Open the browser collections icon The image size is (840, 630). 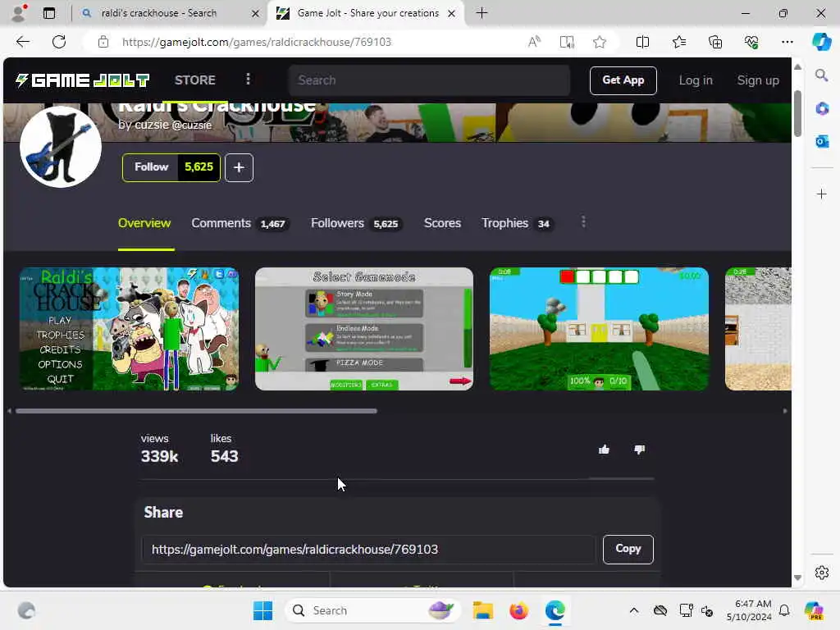(x=715, y=42)
